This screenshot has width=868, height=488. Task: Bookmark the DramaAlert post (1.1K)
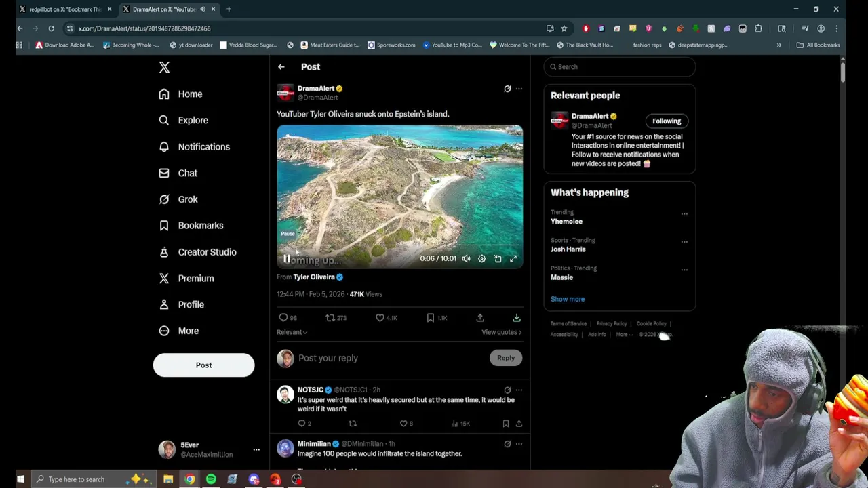click(x=436, y=317)
